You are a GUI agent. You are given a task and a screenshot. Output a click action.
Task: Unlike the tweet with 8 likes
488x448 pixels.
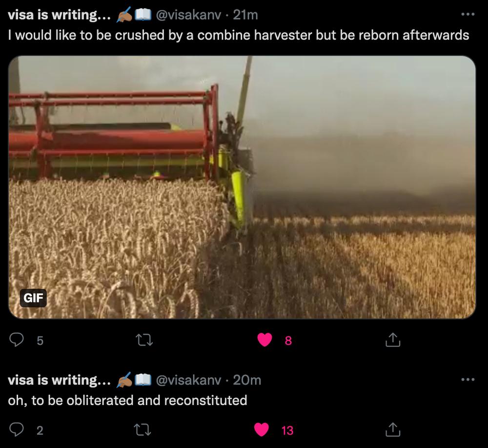[x=265, y=340]
